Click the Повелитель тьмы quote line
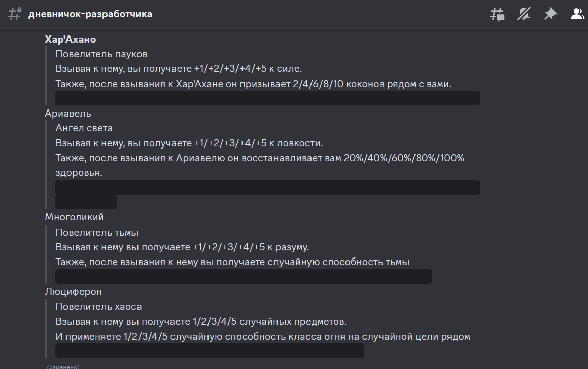Screen dimensions: 588x369 coord(97,233)
